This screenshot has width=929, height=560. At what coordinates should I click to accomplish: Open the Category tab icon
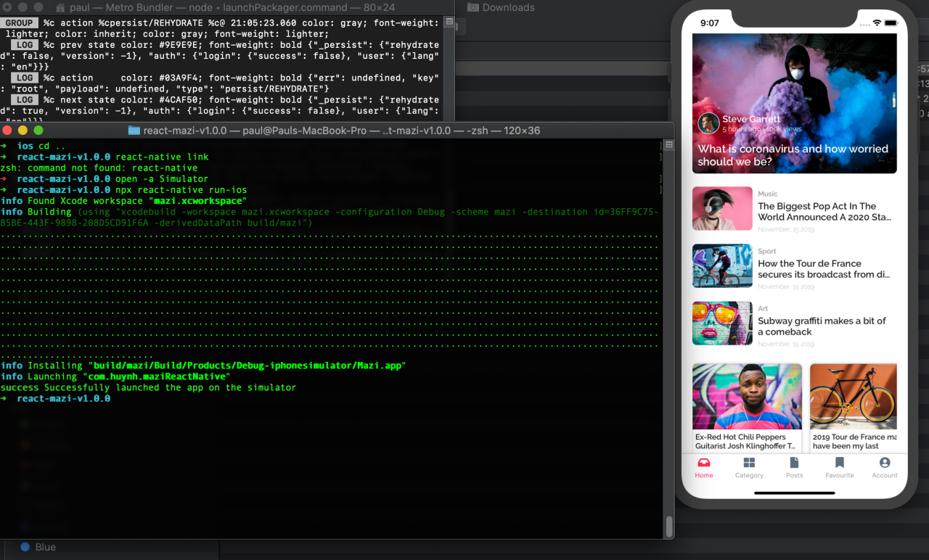tap(749, 463)
